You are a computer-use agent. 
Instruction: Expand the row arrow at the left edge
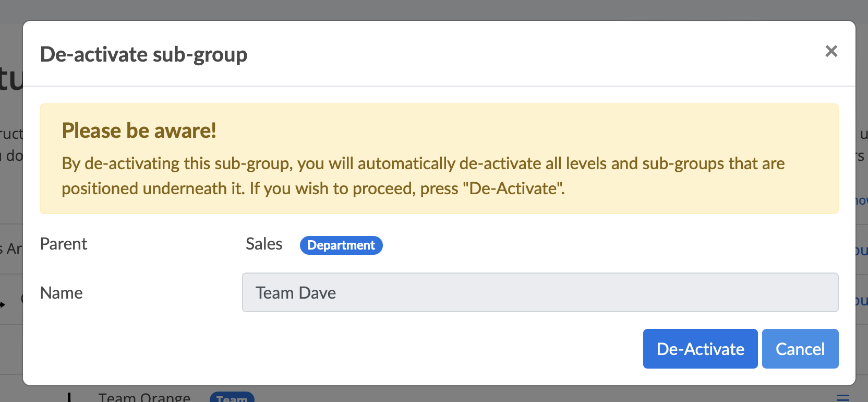[x=3, y=304]
